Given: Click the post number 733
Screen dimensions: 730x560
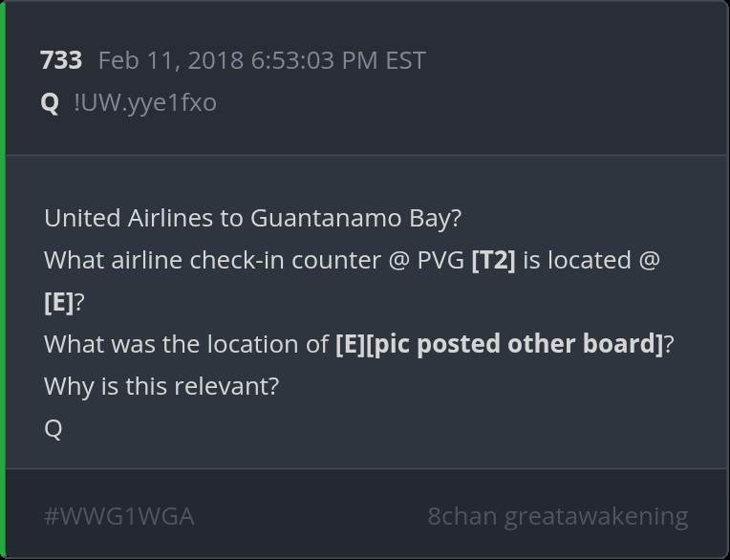Looking at the screenshot, I should 61,60.
